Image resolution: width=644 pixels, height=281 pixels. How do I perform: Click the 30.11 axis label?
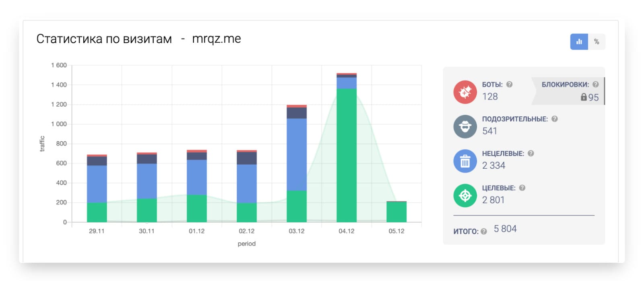147,231
